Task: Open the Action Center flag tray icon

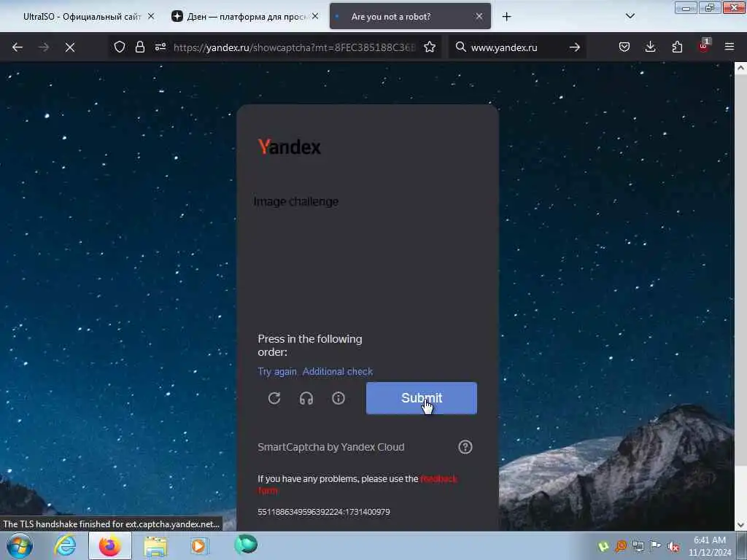Action: click(x=656, y=546)
